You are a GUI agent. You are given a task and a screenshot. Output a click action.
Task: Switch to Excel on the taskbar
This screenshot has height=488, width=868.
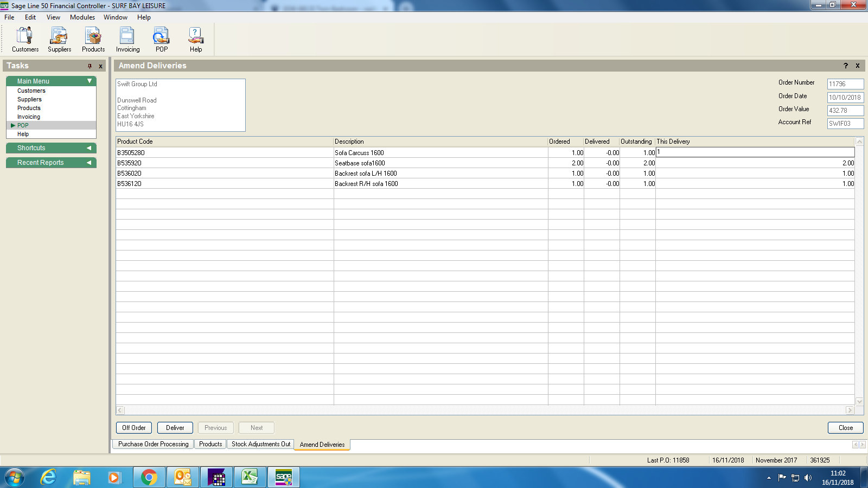(x=250, y=477)
